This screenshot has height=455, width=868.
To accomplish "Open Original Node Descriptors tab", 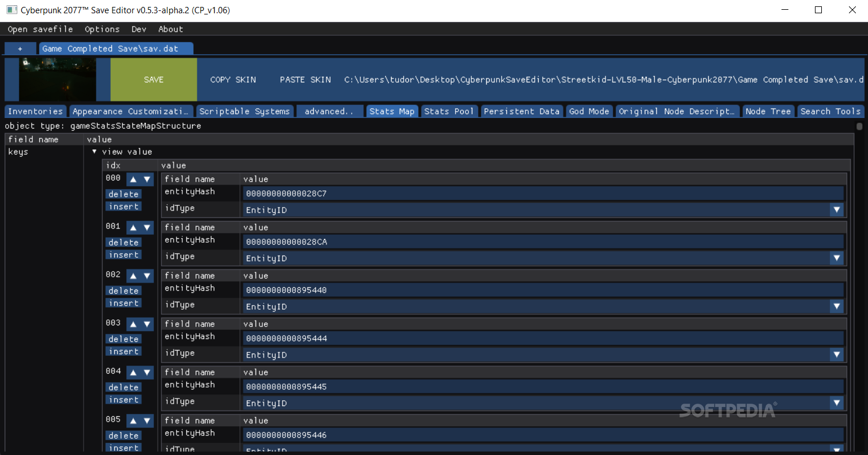I will pos(677,111).
